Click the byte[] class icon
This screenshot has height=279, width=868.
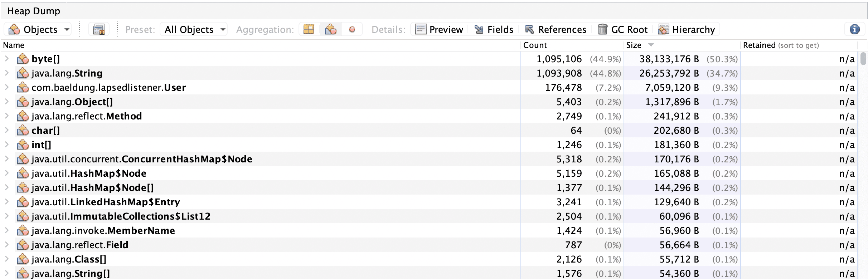tap(23, 59)
